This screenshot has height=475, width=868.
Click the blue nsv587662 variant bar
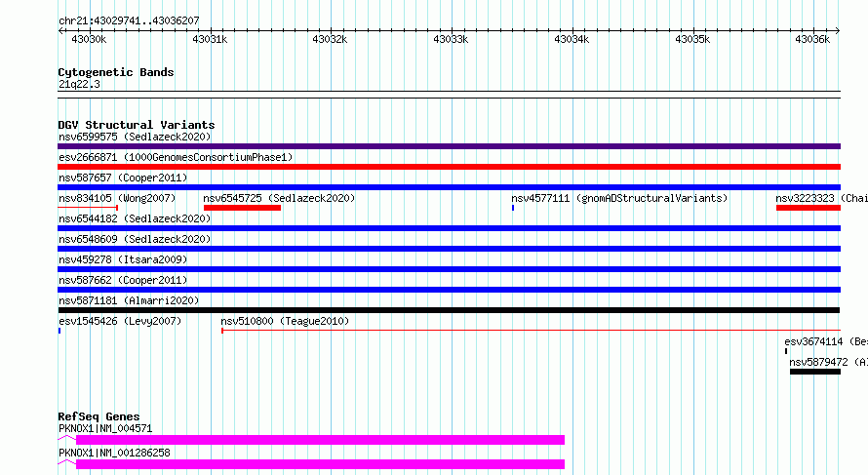[449, 290]
